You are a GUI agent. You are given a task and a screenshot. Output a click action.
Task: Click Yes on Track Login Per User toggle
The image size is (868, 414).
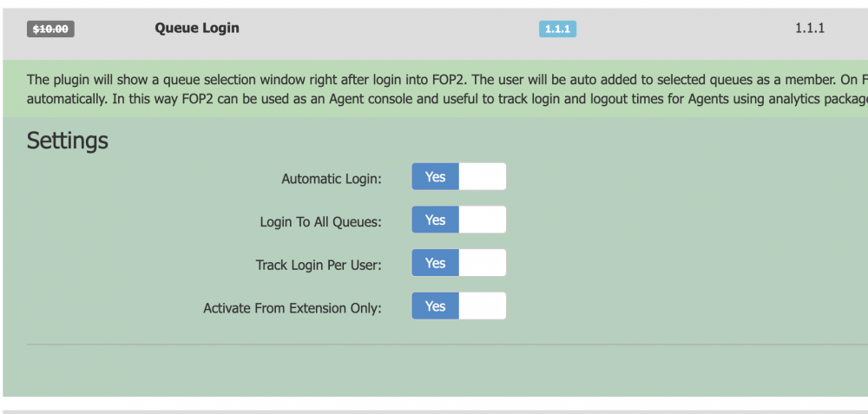point(436,263)
